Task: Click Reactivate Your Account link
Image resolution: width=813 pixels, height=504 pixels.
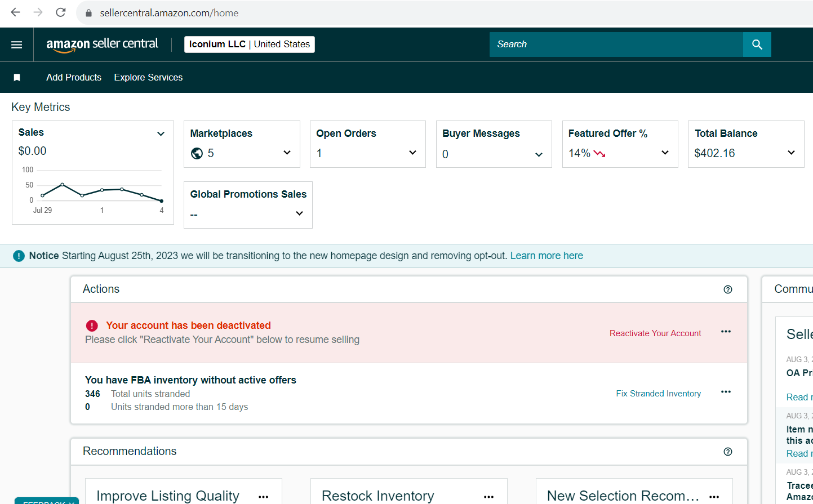Action: (655, 333)
